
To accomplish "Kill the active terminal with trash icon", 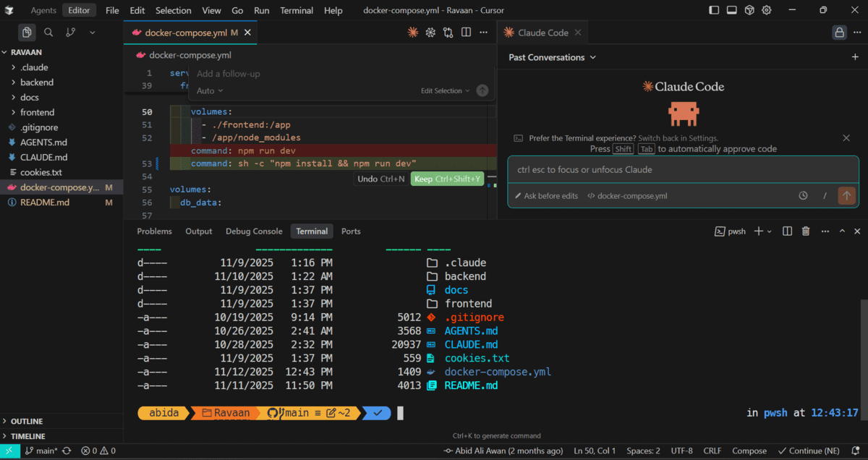I will tap(805, 231).
